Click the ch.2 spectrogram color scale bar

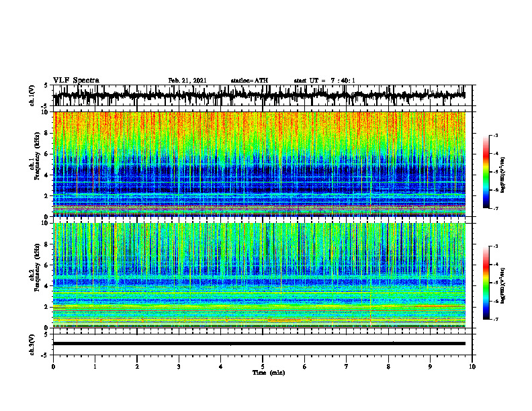(x=486, y=283)
